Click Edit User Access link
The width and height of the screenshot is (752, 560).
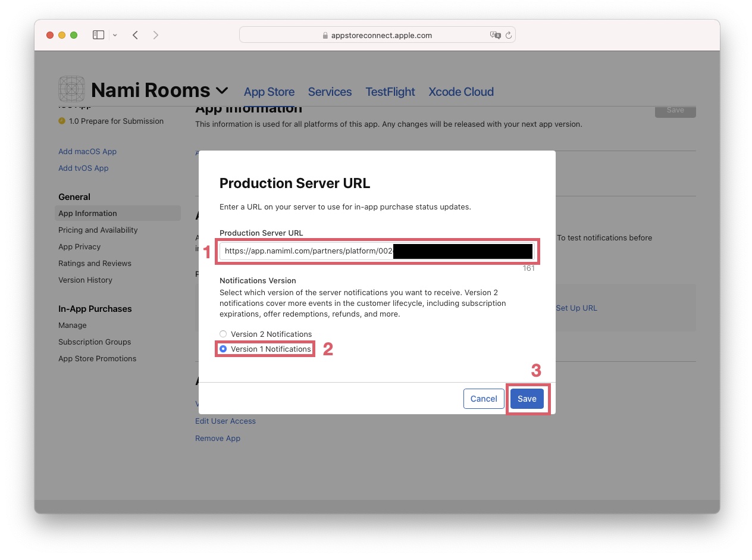point(225,421)
